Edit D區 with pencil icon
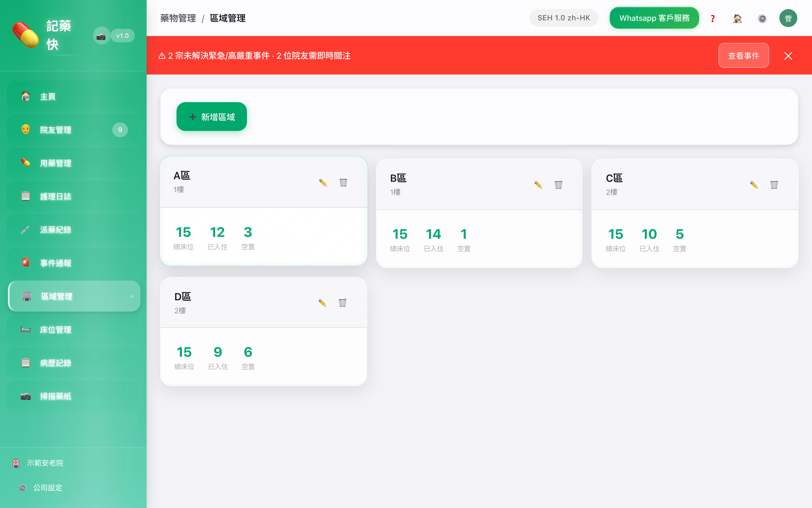The image size is (812, 508). (322, 303)
